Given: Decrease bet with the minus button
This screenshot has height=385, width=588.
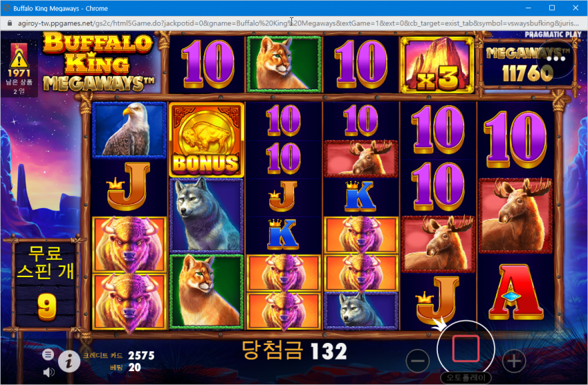Looking at the screenshot, I should pos(417,361).
